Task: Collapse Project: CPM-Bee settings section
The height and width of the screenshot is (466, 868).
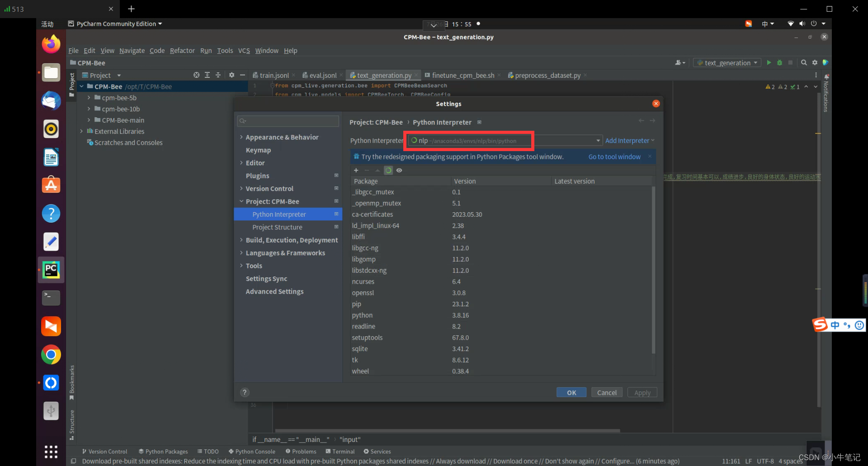Action: point(241,202)
